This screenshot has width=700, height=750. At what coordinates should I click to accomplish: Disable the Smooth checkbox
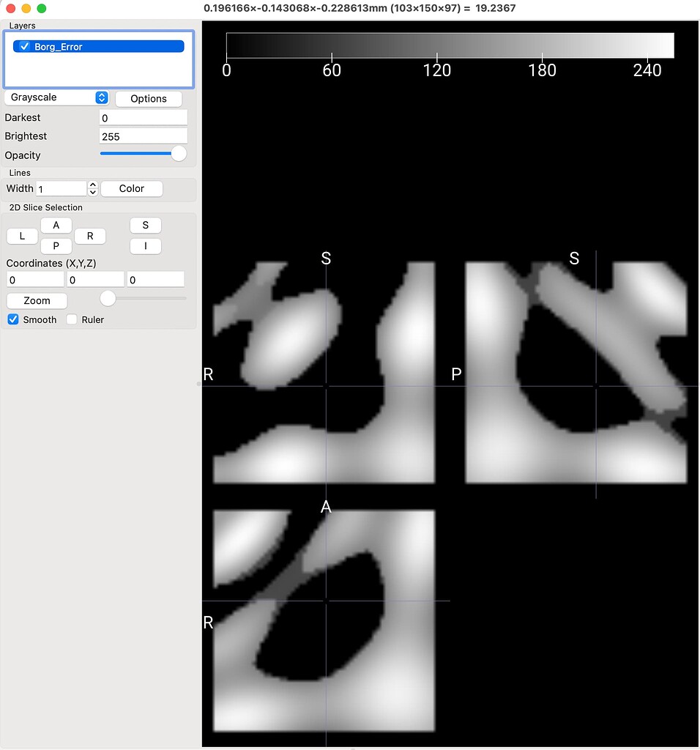(x=13, y=319)
